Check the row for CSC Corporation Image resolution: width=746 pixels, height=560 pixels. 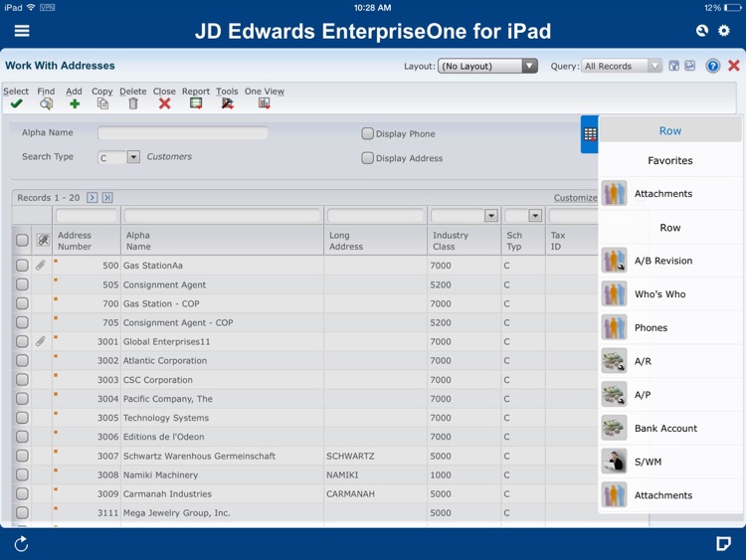tap(22, 380)
